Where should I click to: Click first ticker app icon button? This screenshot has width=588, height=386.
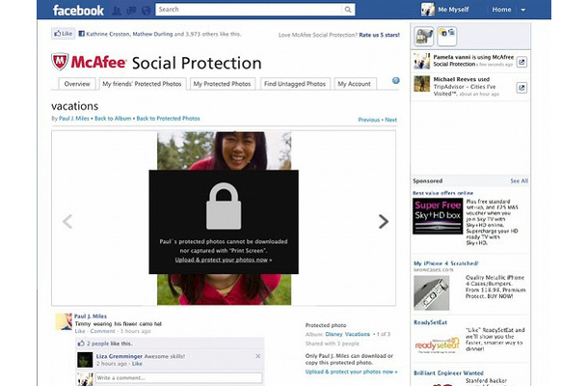coord(424,37)
